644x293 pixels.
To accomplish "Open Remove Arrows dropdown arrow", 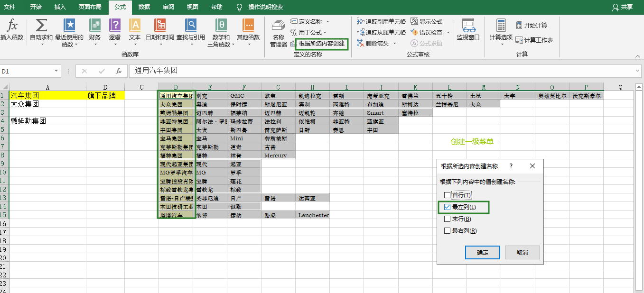I will point(394,44).
